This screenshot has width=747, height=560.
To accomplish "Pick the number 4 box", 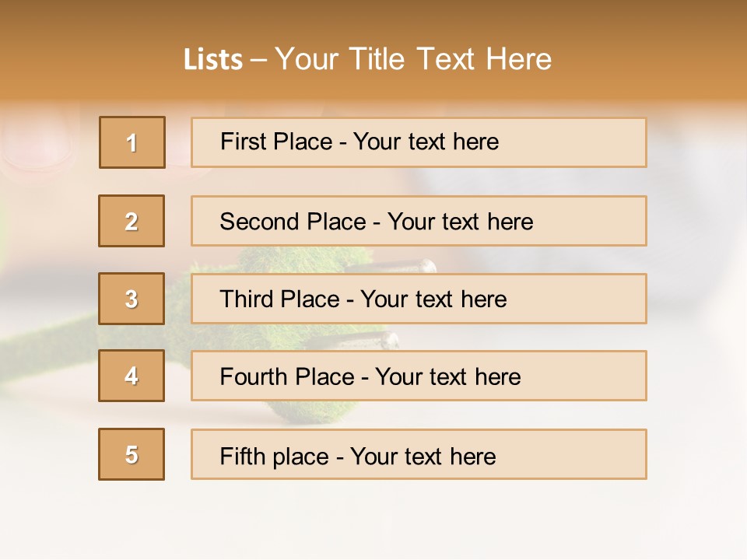I will 132,376.
